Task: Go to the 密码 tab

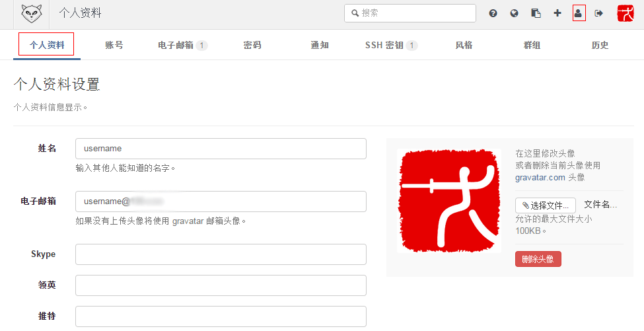Action: click(x=252, y=46)
